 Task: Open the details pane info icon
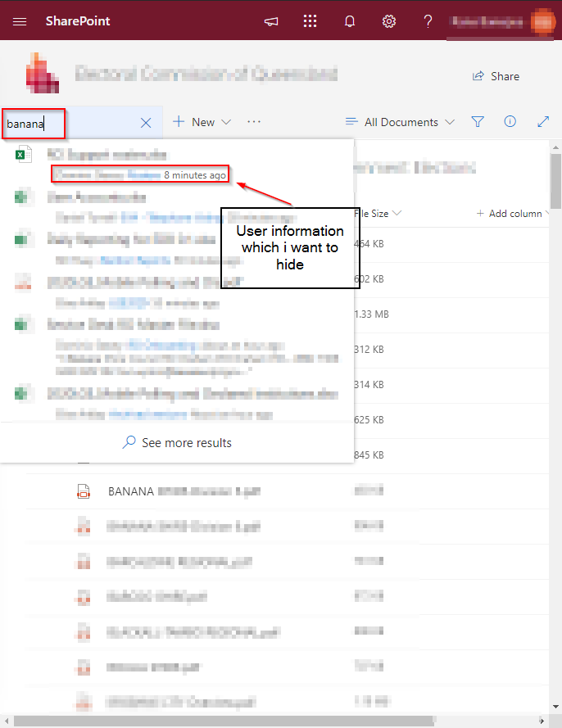click(x=510, y=122)
